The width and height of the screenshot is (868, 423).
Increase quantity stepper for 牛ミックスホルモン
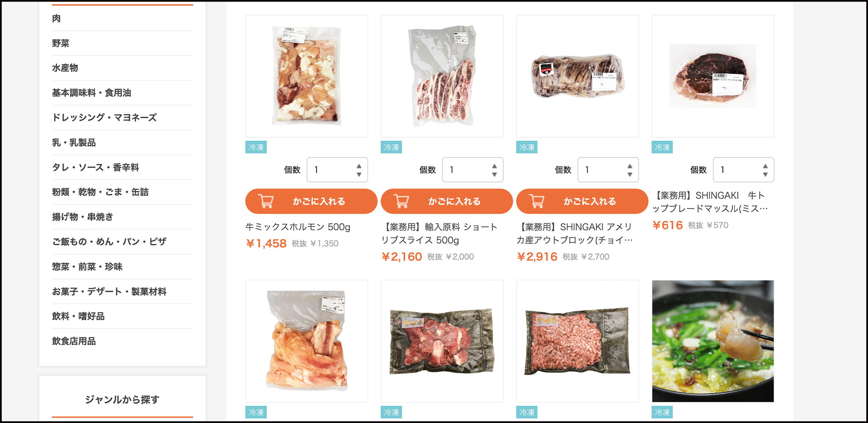click(x=359, y=166)
